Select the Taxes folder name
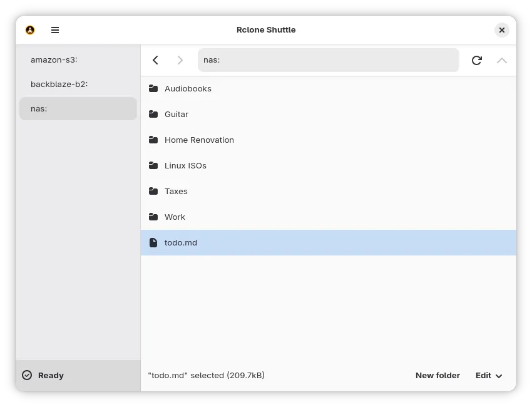This screenshot has width=532, height=407. click(176, 192)
